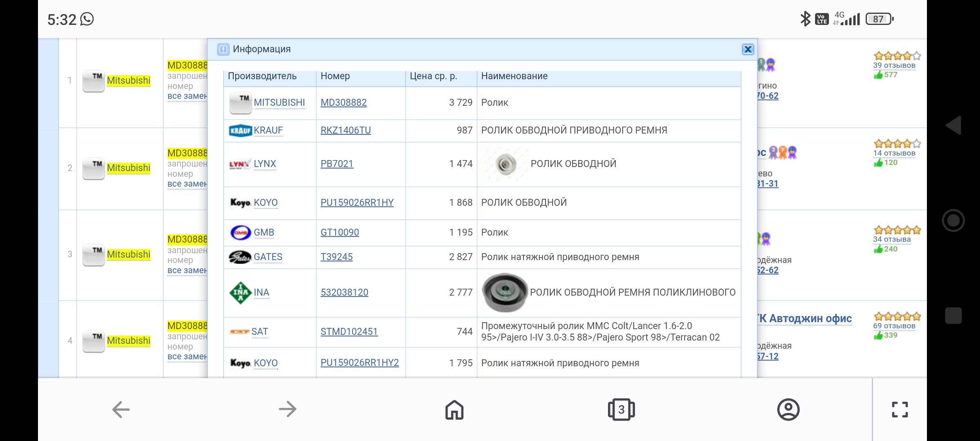Open the tabs switcher showing 3

(621, 409)
